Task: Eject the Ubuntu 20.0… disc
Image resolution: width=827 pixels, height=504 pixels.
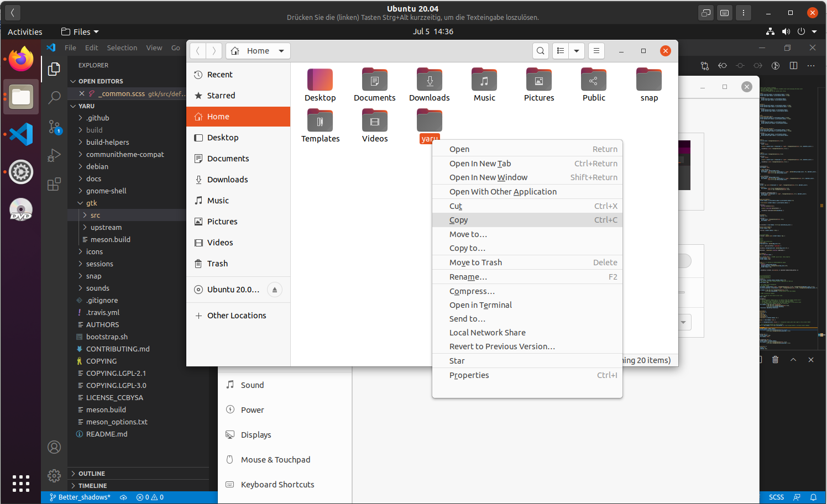Action: 275,290
